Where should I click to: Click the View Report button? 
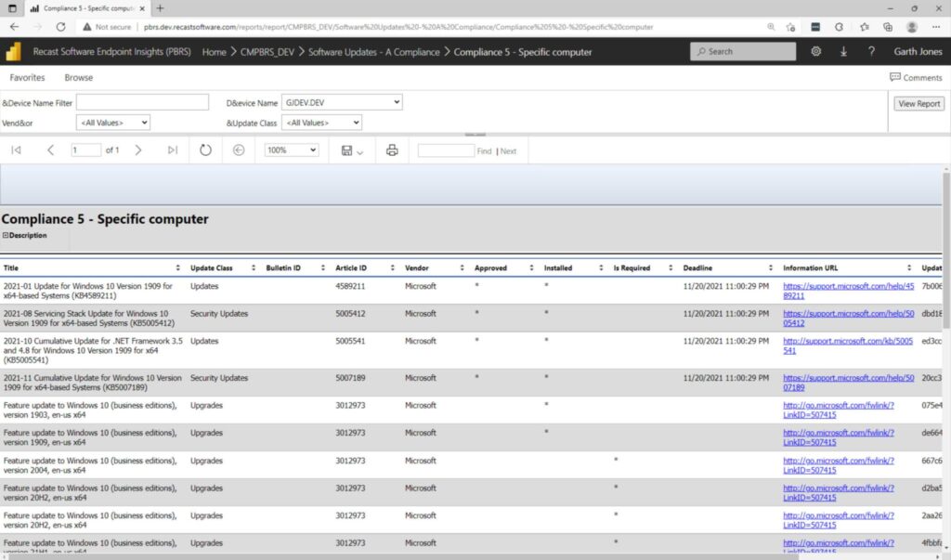pyautogui.click(x=918, y=104)
